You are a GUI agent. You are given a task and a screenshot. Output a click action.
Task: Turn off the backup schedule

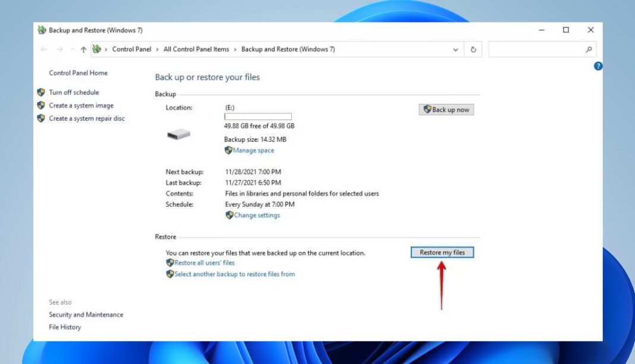(x=74, y=92)
